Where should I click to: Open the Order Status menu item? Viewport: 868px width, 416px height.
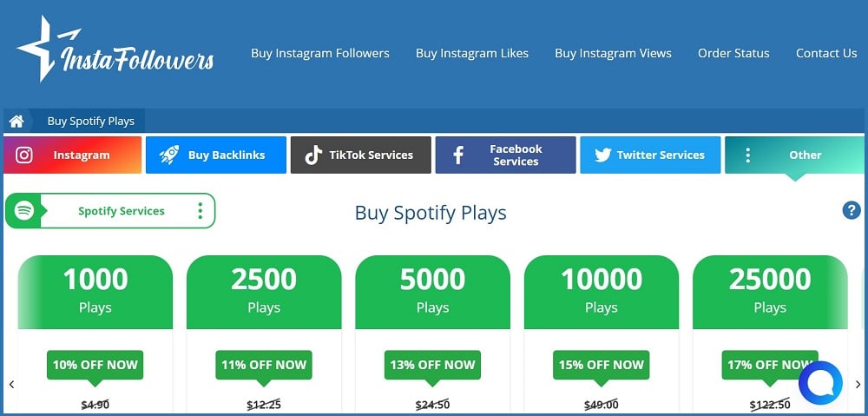(x=733, y=53)
